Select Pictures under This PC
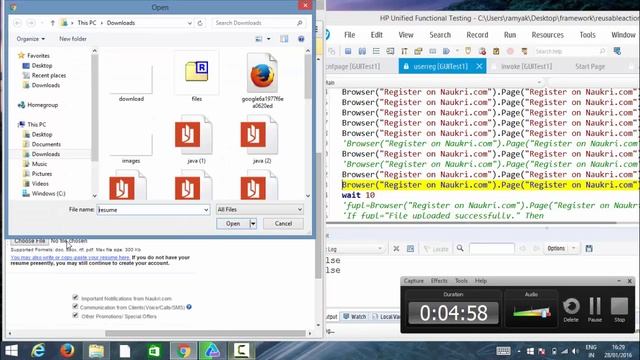 click(x=38, y=174)
